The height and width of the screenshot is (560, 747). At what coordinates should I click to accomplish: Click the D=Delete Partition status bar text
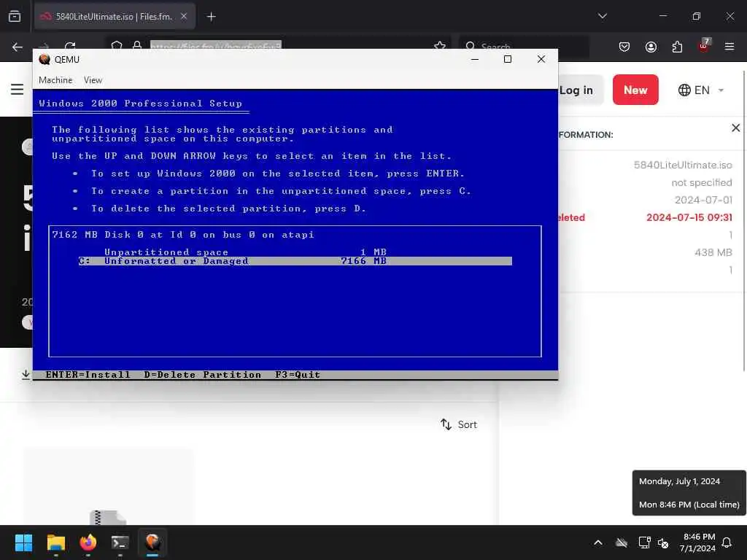click(x=203, y=375)
